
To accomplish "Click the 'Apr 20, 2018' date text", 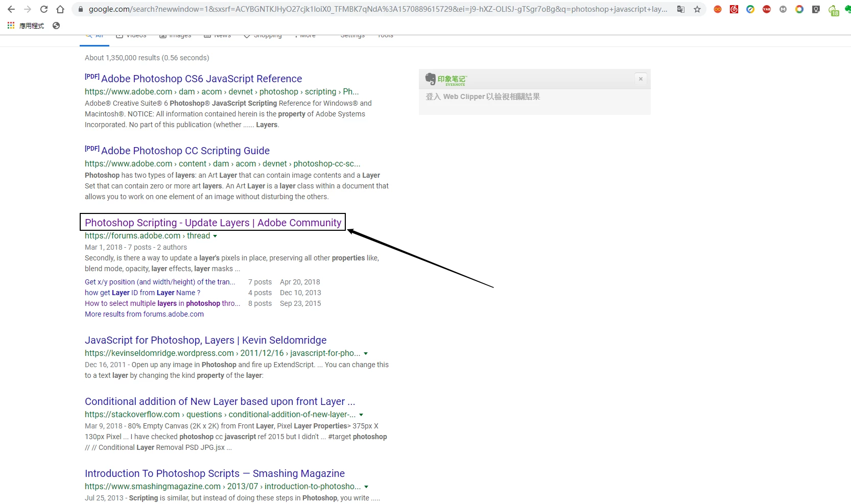I will (300, 282).
